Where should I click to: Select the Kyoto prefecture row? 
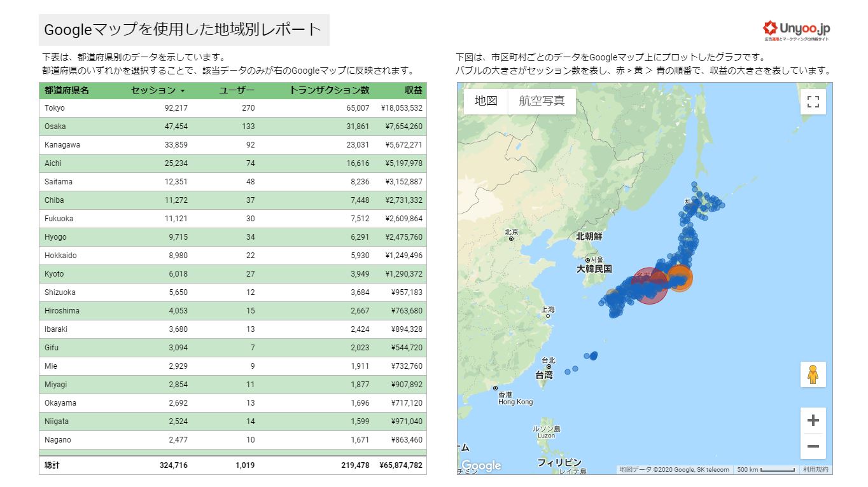pyautogui.click(x=233, y=274)
